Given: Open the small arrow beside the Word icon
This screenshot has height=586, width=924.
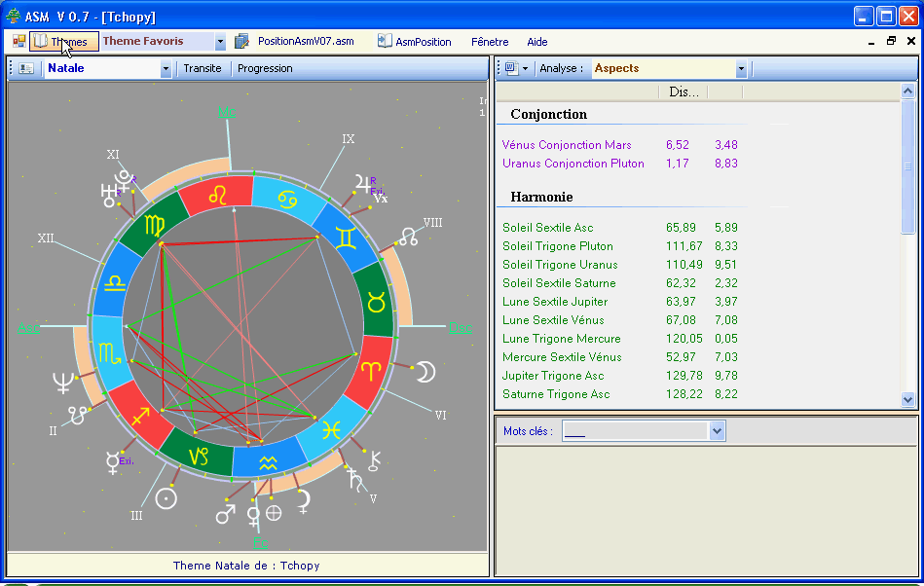Looking at the screenshot, I should pos(525,69).
